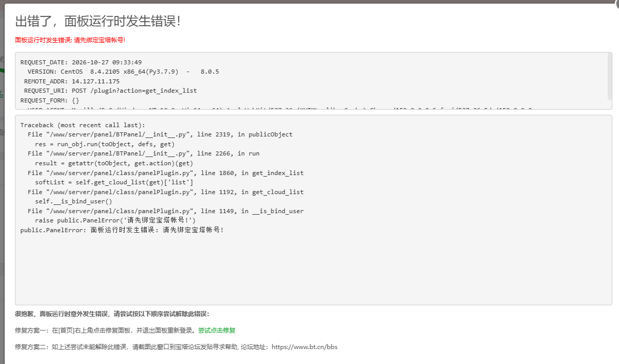Screen dimensions: 619x364
Task: Click the 修复方案一 instruction text
Action: [x=106, y=331]
